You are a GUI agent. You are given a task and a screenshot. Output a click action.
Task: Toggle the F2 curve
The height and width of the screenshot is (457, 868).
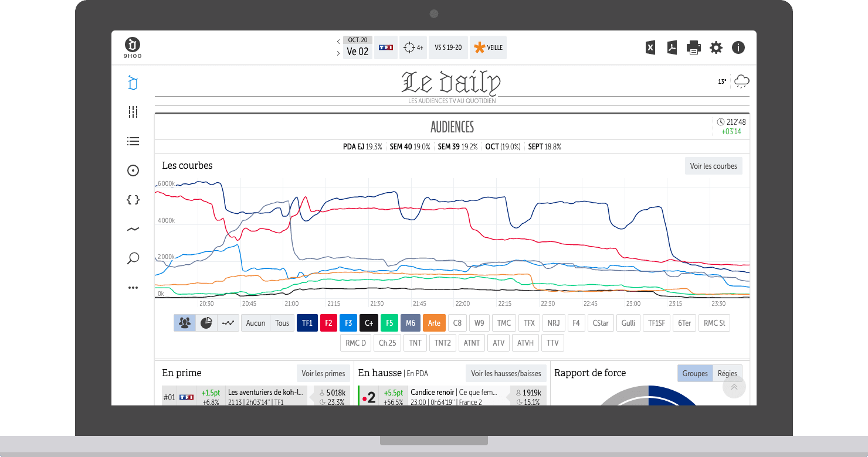point(328,323)
